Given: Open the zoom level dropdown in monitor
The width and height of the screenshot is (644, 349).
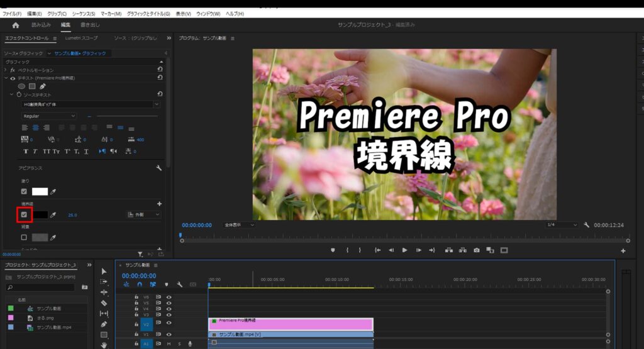Looking at the screenshot, I should click(x=239, y=225).
